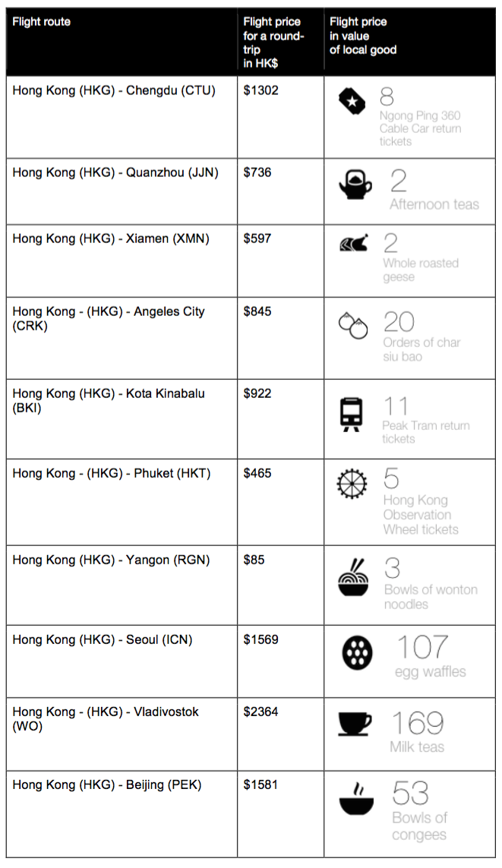Click the $2364 Vladivostok flight price
The width and height of the screenshot is (502, 868).
[260, 712]
